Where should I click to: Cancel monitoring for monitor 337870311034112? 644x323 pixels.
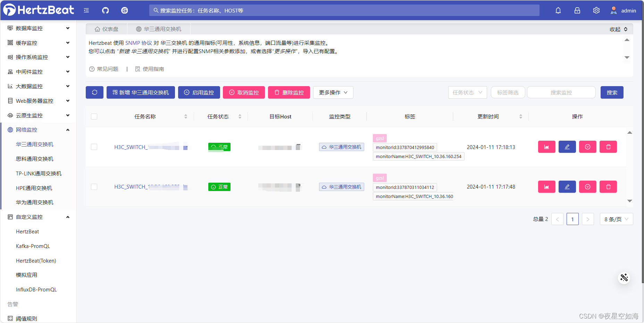click(587, 187)
